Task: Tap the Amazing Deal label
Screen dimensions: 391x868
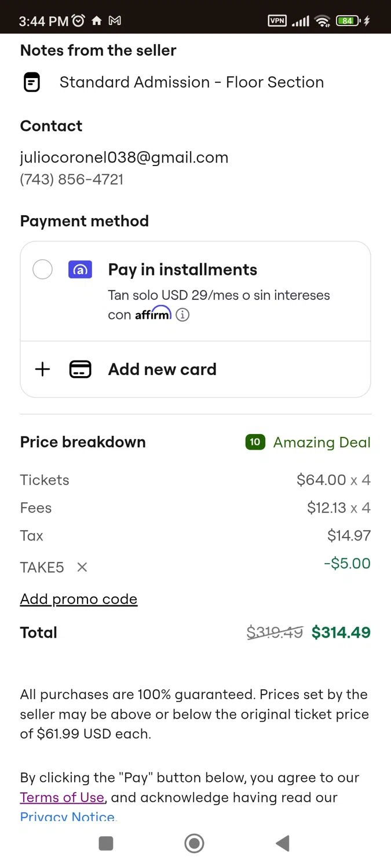Action: pyautogui.click(x=321, y=443)
